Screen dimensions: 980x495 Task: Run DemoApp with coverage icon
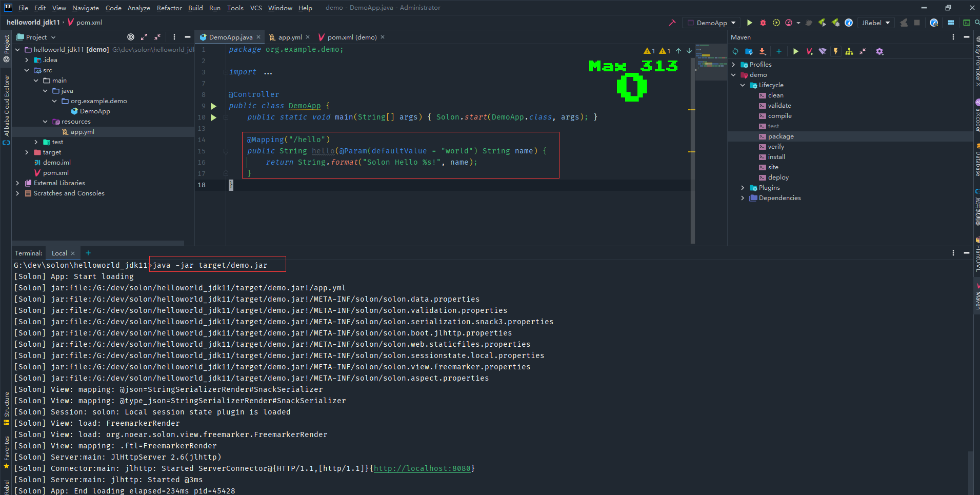click(x=776, y=23)
